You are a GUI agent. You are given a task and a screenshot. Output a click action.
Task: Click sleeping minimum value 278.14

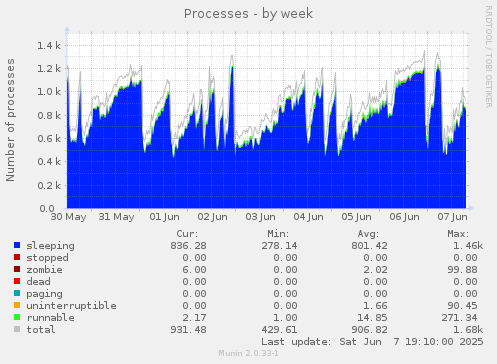tap(279, 246)
